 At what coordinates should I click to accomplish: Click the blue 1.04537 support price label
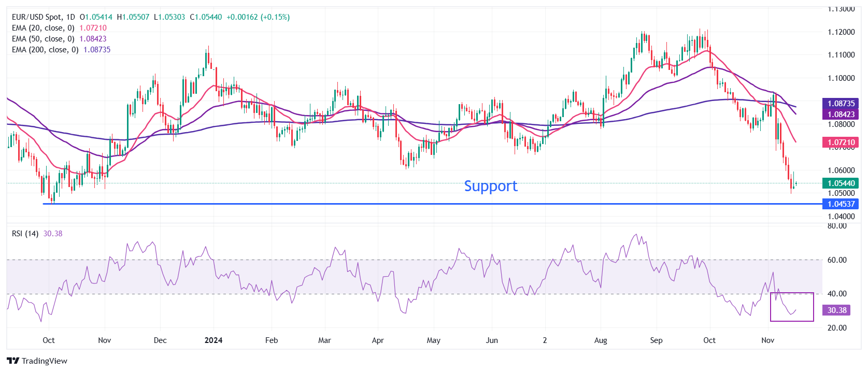[x=841, y=204]
